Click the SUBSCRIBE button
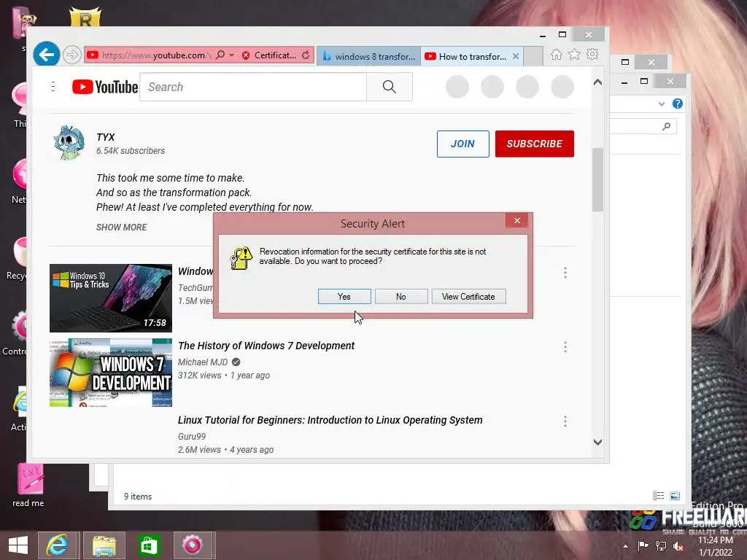The width and height of the screenshot is (747, 560). pos(535,144)
